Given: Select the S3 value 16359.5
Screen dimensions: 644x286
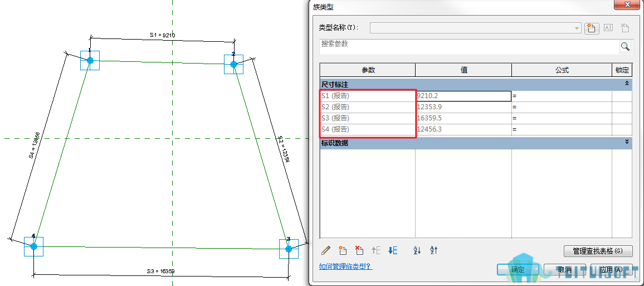Looking at the screenshot, I should pos(464,118).
